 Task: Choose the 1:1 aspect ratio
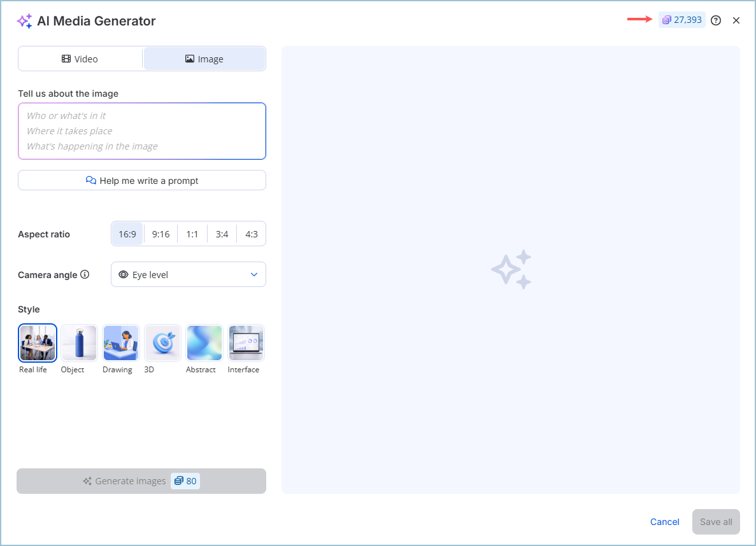(x=192, y=234)
